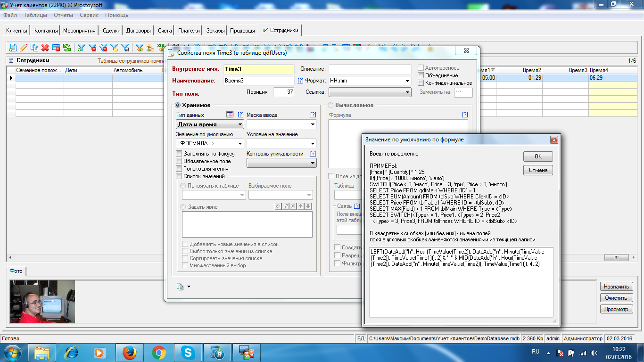Click the green refresh table icon
Image resolution: width=644 pixels, height=362 pixels.
[67, 48]
